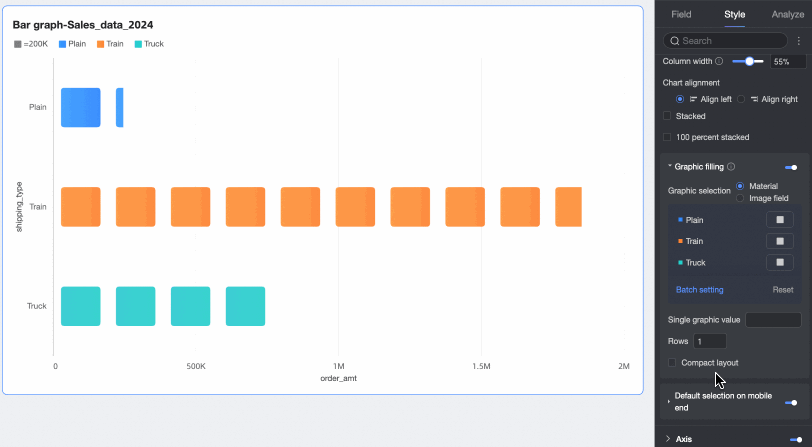The width and height of the screenshot is (812, 447).
Task: Select the Material radio option
Action: coord(740,186)
